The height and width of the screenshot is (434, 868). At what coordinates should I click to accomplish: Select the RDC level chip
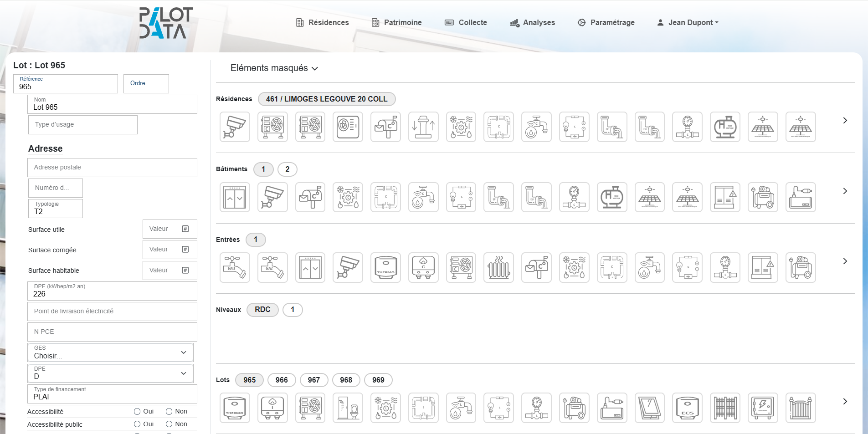[x=262, y=310]
